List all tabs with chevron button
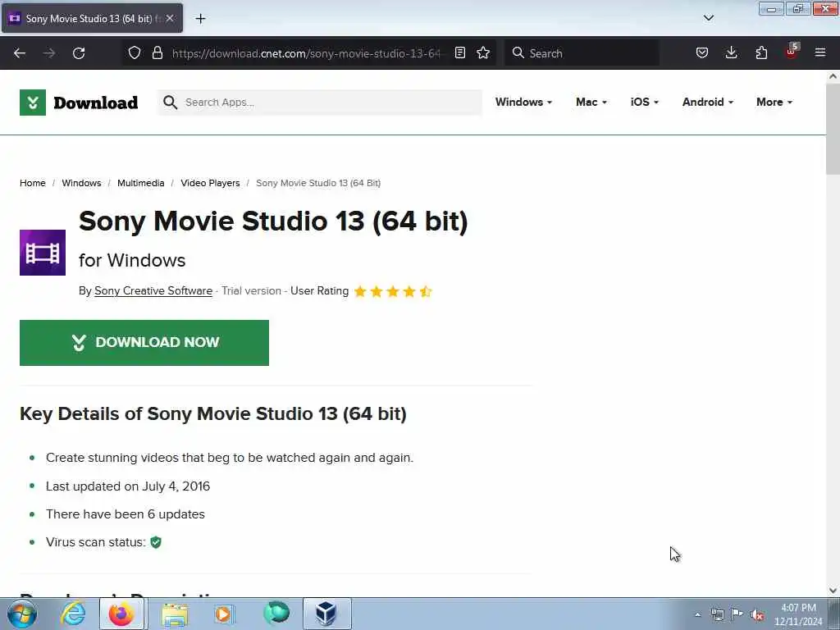Screen dimensions: 840x630 [709, 18]
